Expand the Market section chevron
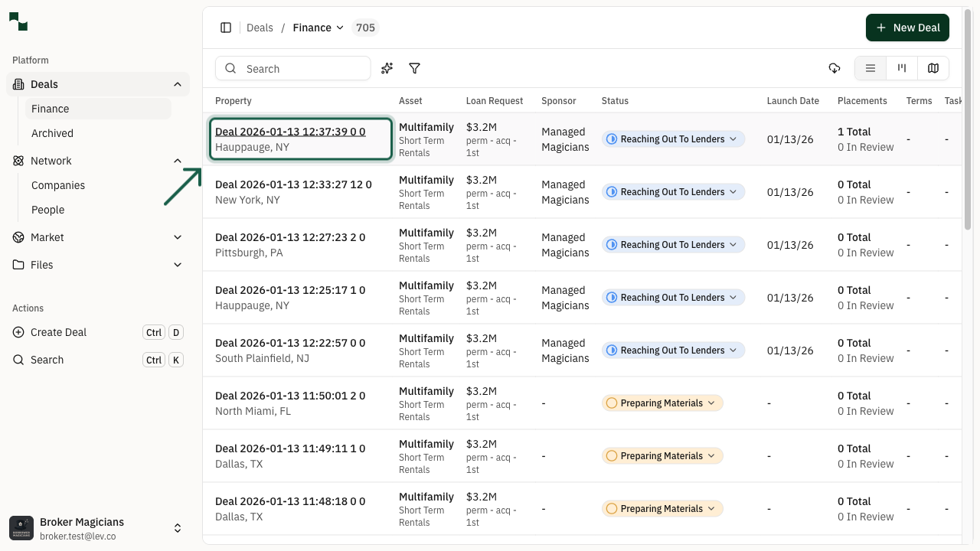Image resolution: width=980 pixels, height=551 pixels. coord(178,237)
